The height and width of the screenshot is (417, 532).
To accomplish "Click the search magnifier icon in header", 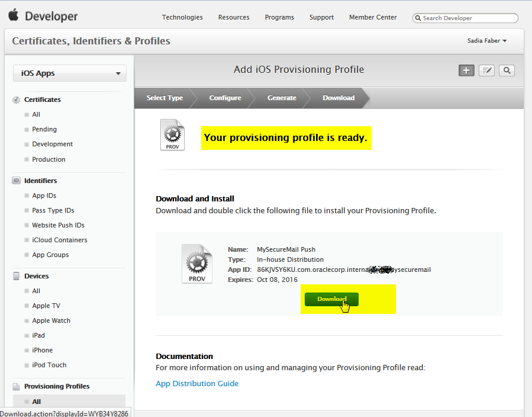I will (507, 70).
